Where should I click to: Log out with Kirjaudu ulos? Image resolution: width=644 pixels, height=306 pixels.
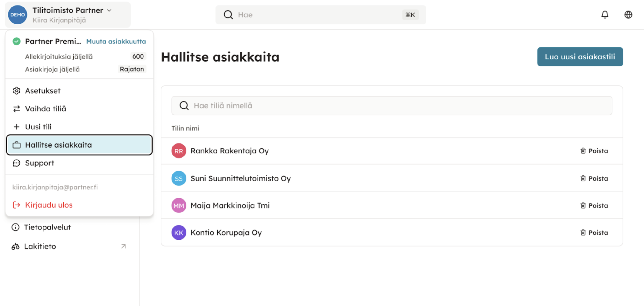point(49,205)
